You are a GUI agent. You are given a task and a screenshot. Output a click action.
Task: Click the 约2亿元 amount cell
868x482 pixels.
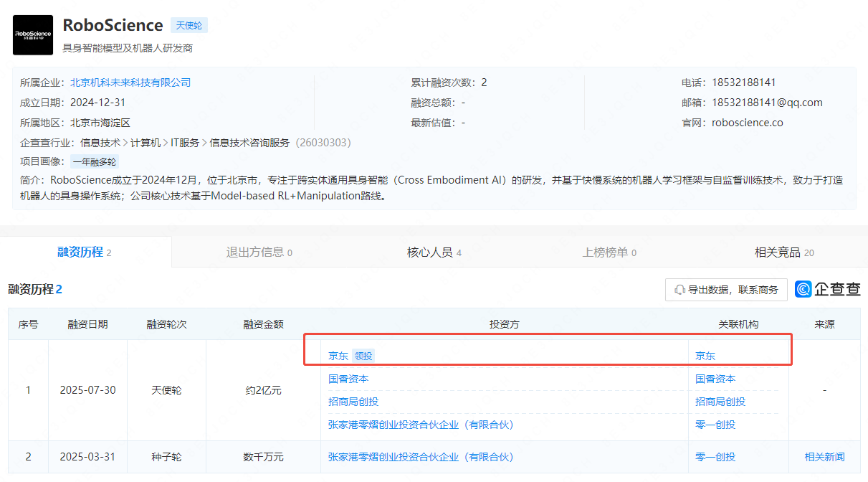click(264, 390)
